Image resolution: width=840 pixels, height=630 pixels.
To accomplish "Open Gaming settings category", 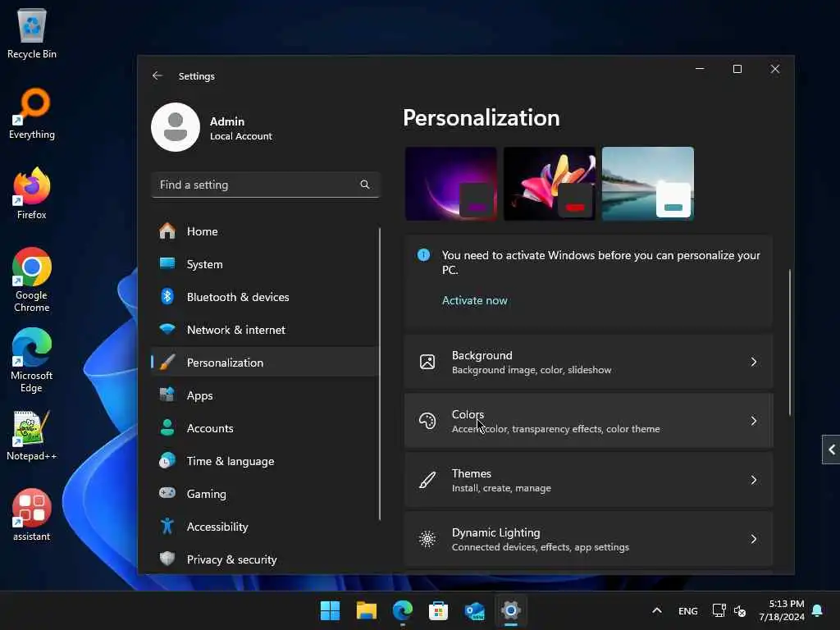I will [265, 494].
